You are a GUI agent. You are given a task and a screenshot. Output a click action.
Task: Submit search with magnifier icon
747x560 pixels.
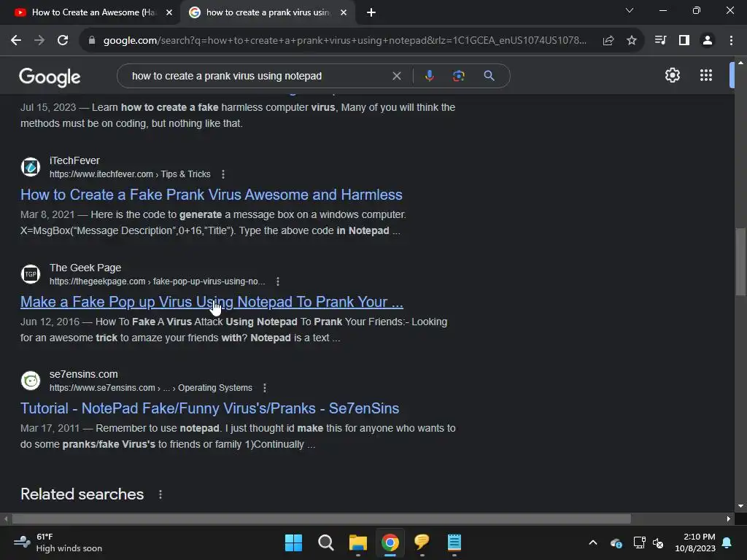[x=489, y=76]
